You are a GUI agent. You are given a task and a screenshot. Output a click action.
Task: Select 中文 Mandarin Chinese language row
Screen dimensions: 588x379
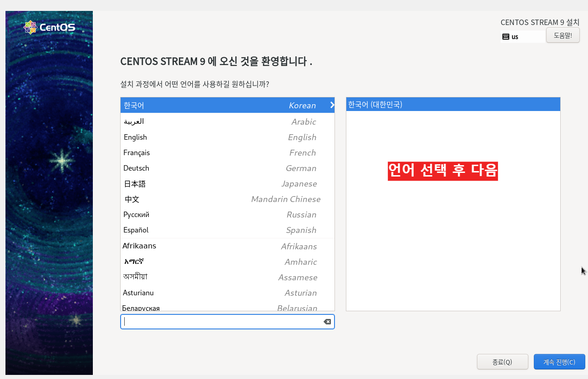228,199
